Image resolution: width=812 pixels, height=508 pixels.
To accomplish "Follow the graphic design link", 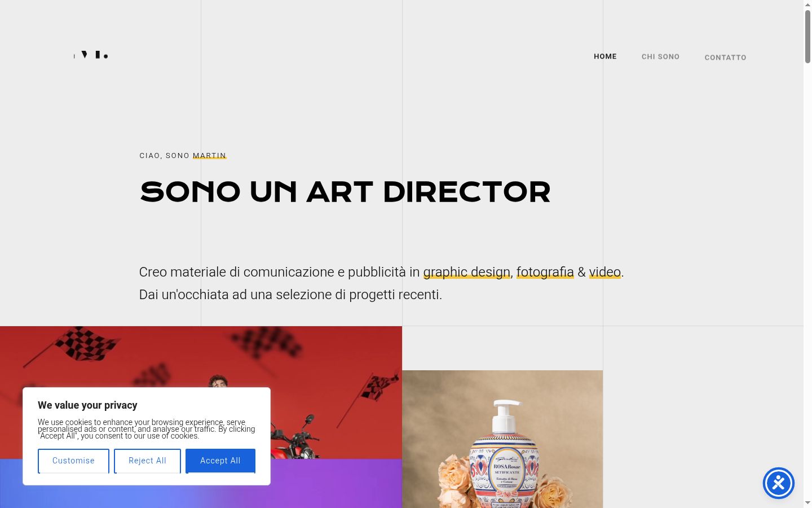I will pyautogui.click(x=467, y=272).
